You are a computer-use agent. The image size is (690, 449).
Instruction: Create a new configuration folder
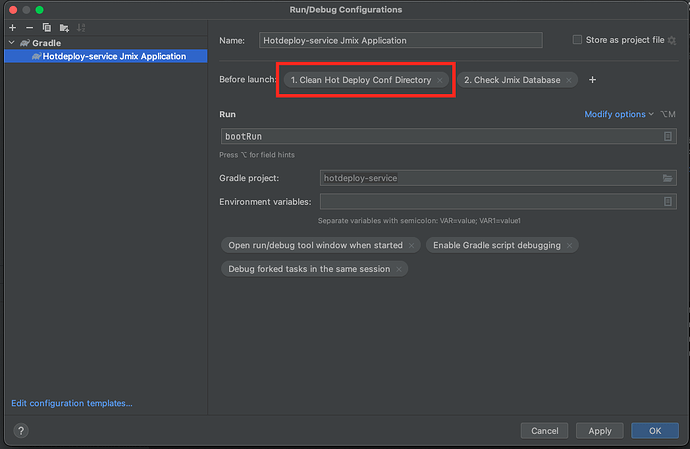[64, 28]
